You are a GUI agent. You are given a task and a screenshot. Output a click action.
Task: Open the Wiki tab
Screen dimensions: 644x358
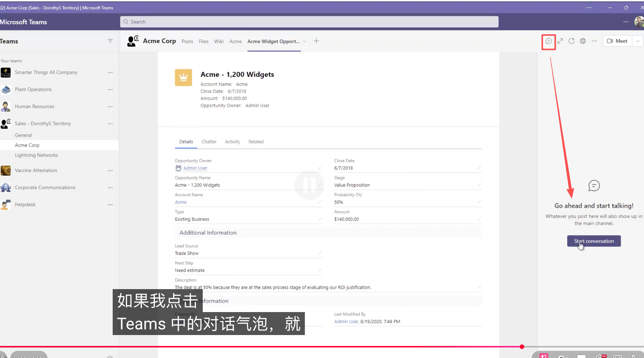[x=219, y=41]
